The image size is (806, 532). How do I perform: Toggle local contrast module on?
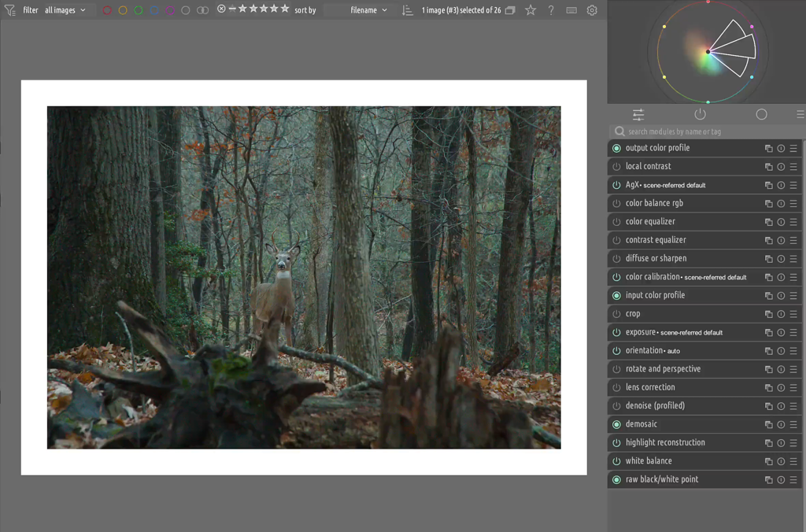point(616,167)
